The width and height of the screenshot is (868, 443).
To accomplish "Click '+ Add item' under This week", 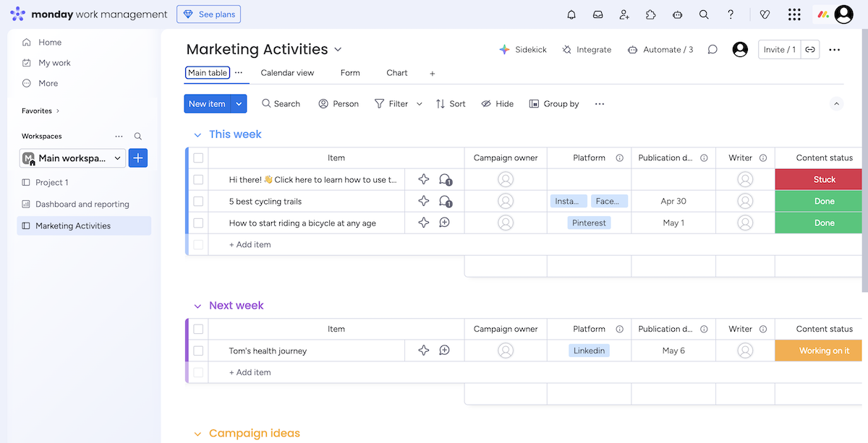I will (249, 244).
